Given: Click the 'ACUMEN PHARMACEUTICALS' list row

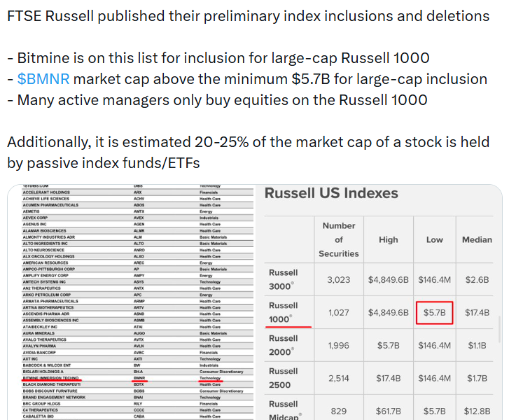Looking at the screenshot, I should 138,205.
